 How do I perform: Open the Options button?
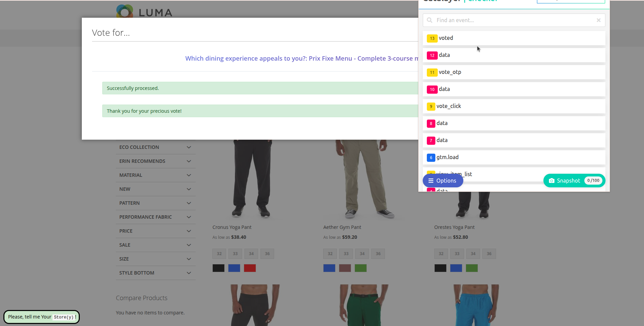pos(443,181)
